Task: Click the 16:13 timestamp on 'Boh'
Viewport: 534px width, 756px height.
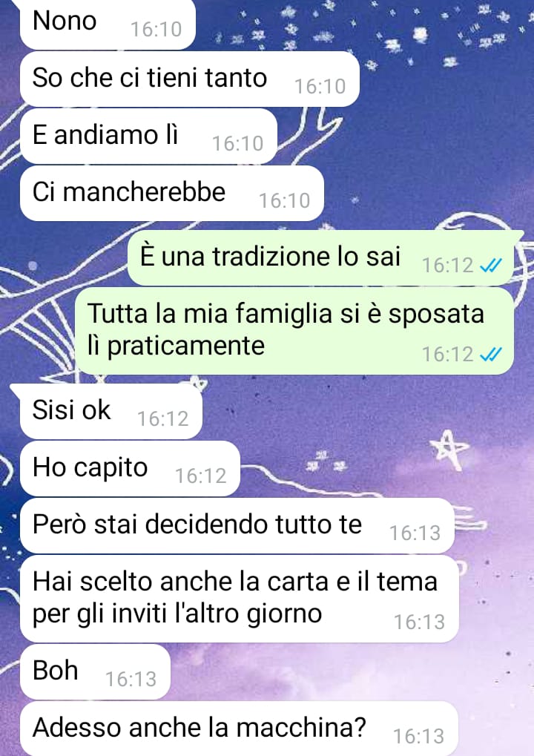Action: point(131,680)
